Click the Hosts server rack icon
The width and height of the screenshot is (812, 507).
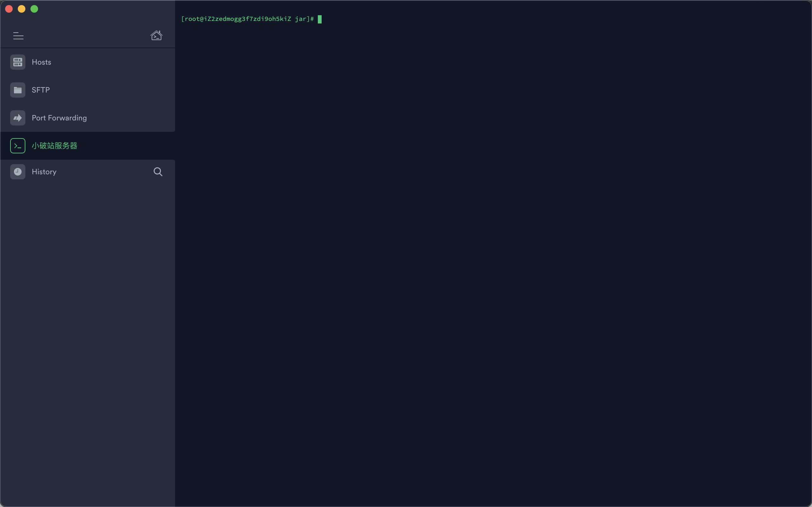coord(17,62)
